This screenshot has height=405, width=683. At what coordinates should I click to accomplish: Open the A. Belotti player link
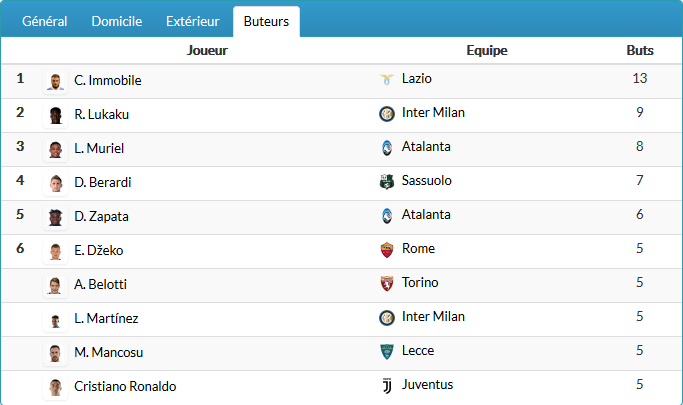[x=101, y=285]
